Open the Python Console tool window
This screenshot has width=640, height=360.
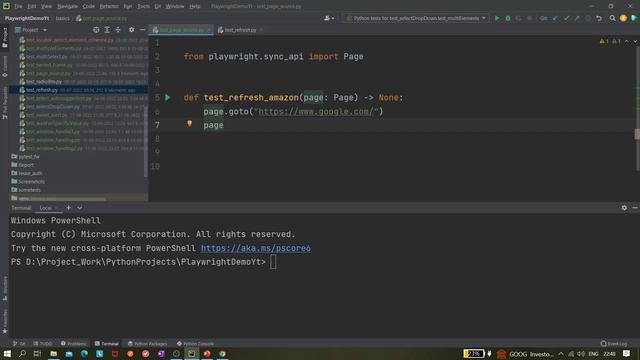tap(195, 344)
